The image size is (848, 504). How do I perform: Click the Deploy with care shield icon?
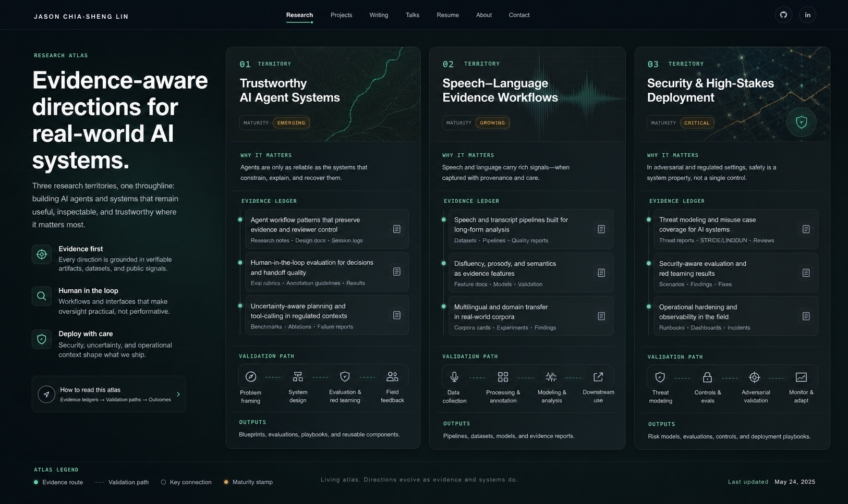click(x=42, y=339)
